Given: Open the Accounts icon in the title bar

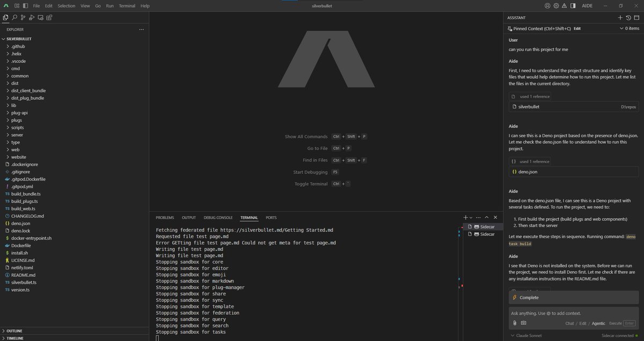Looking at the screenshot, I should pos(547,5).
